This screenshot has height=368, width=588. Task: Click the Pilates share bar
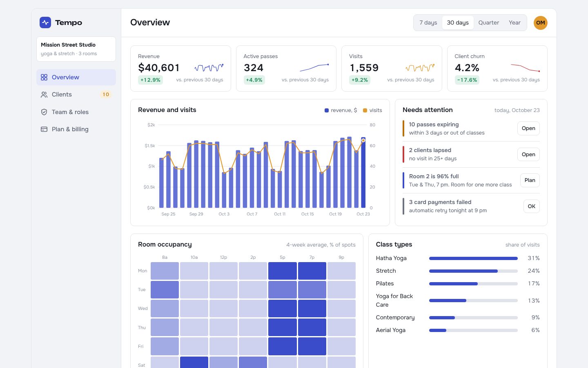tap(473, 284)
